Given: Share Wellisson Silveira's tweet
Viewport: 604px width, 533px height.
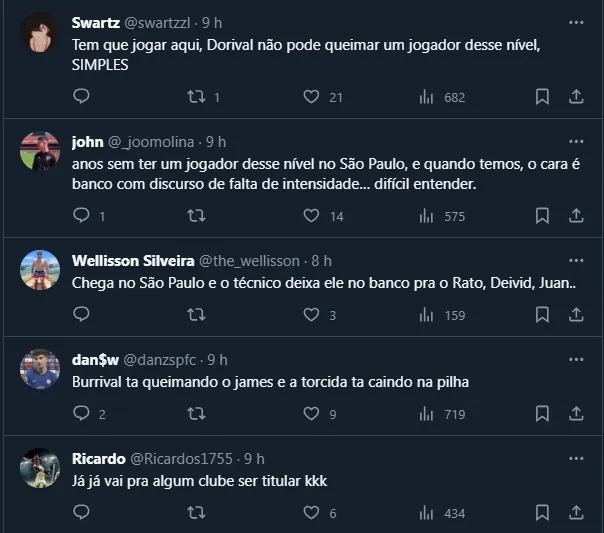Looking at the screenshot, I should (576, 315).
